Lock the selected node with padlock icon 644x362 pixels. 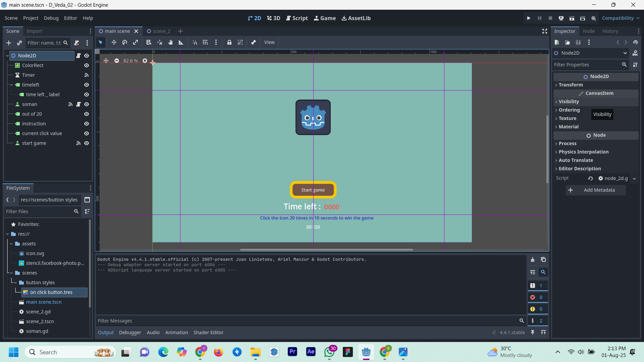229,42
